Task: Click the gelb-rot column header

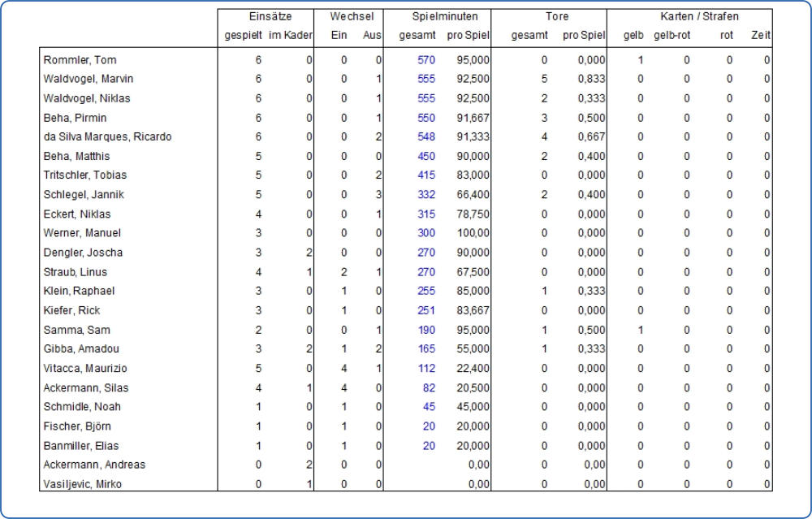Action: pos(672,36)
